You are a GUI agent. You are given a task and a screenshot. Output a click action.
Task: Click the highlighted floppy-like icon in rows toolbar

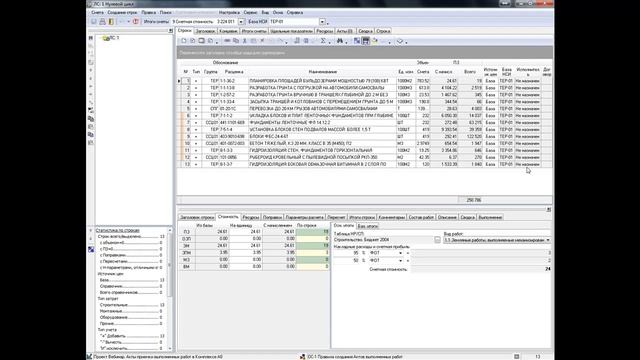[366, 41]
